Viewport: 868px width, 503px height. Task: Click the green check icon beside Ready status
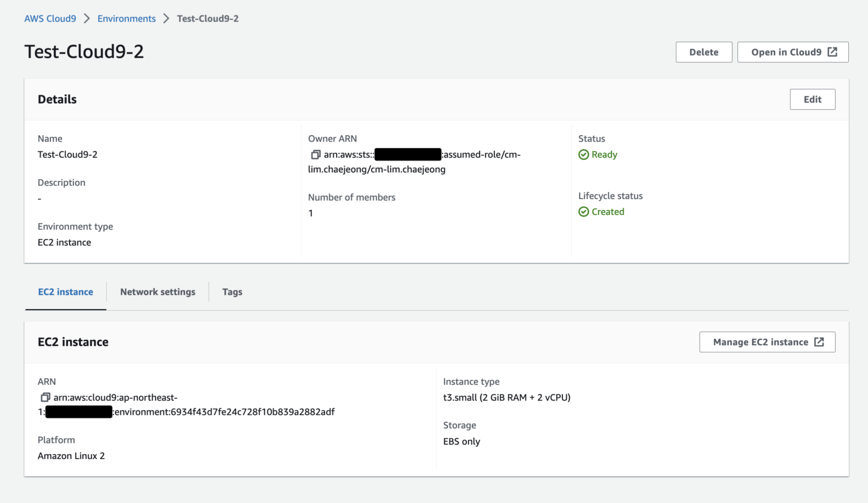click(584, 154)
